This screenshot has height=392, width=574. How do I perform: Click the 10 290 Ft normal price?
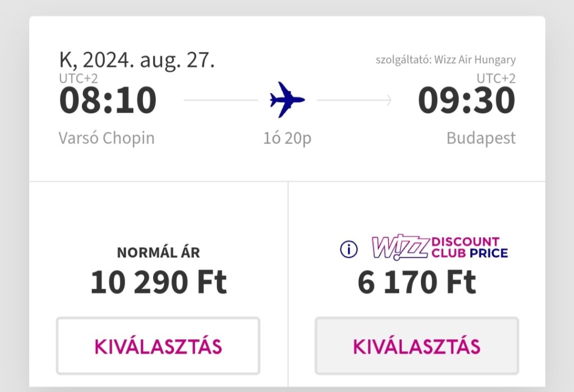(x=159, y=282)
